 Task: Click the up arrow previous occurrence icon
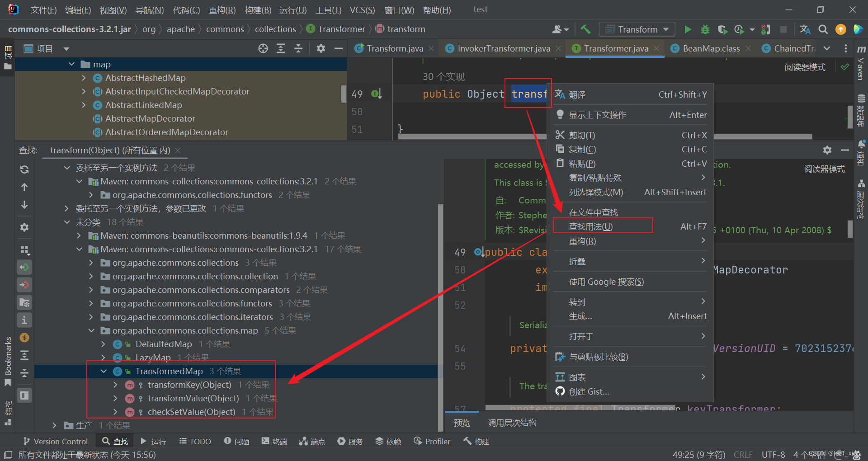click(x=24, y=187)
